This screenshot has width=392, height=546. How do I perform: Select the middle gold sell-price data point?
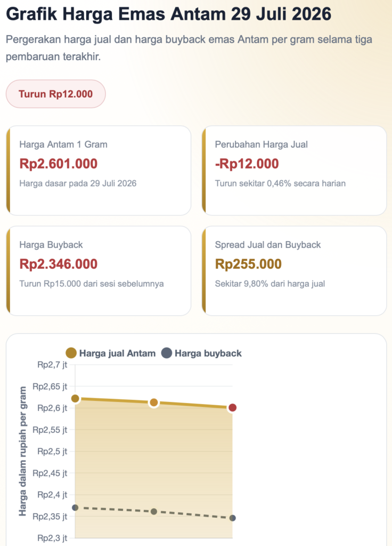pyautogui.click(x=154, y=403)
